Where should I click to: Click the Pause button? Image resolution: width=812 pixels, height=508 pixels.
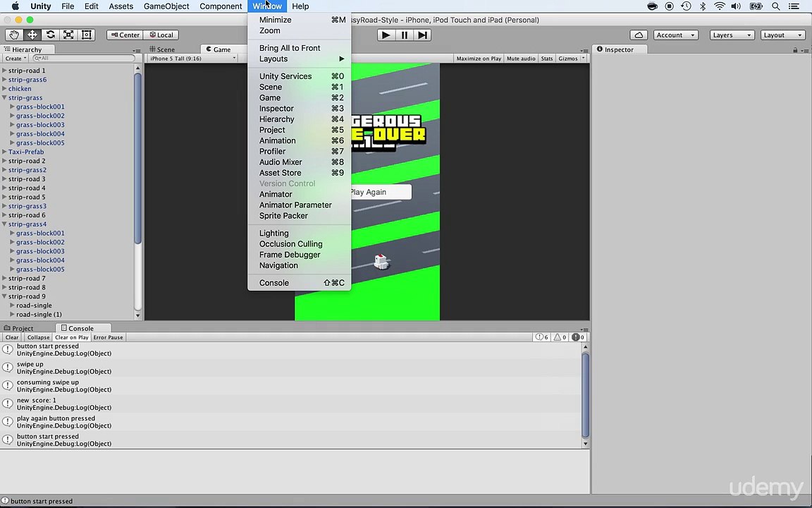tap(405, 35)
